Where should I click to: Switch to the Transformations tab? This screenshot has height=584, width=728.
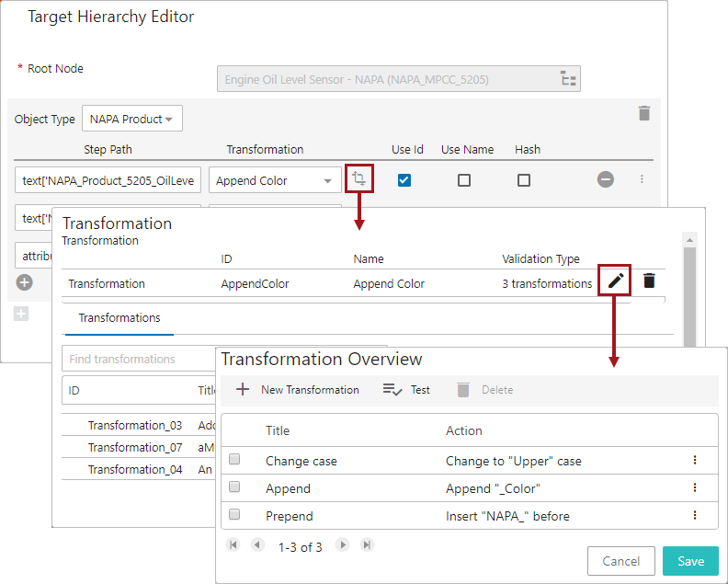pos(119,318)
